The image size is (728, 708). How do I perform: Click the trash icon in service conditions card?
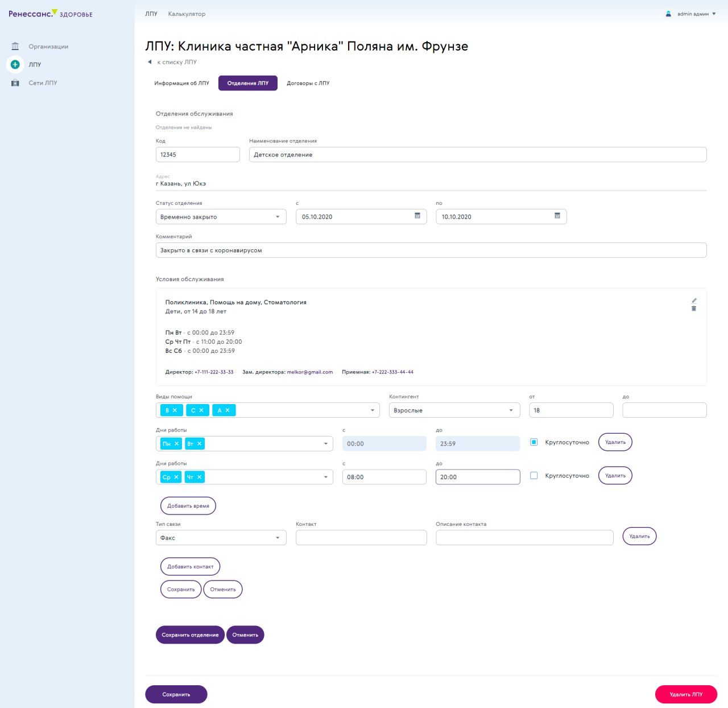tap(694, 308)
